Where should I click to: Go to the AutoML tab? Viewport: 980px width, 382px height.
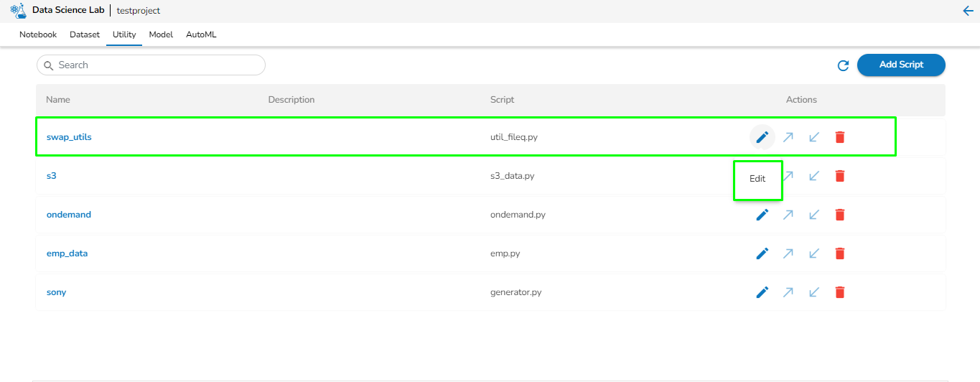tap(201, 34)
